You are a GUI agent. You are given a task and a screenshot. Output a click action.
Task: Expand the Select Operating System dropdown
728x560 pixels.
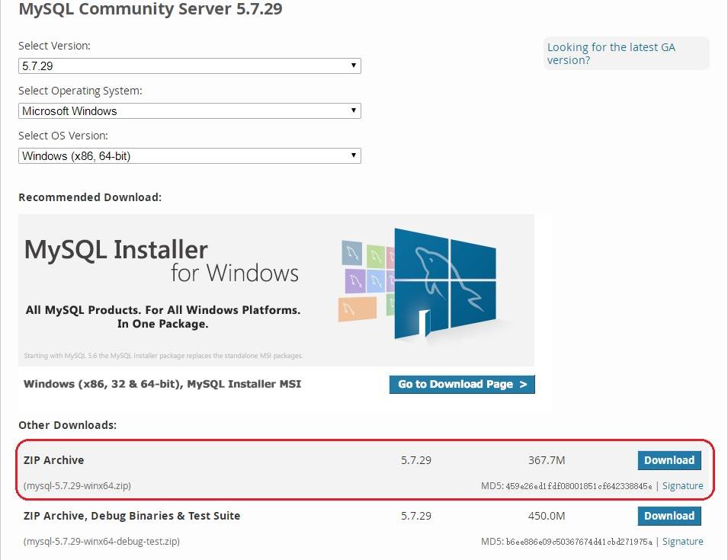(x=189, y=111)
